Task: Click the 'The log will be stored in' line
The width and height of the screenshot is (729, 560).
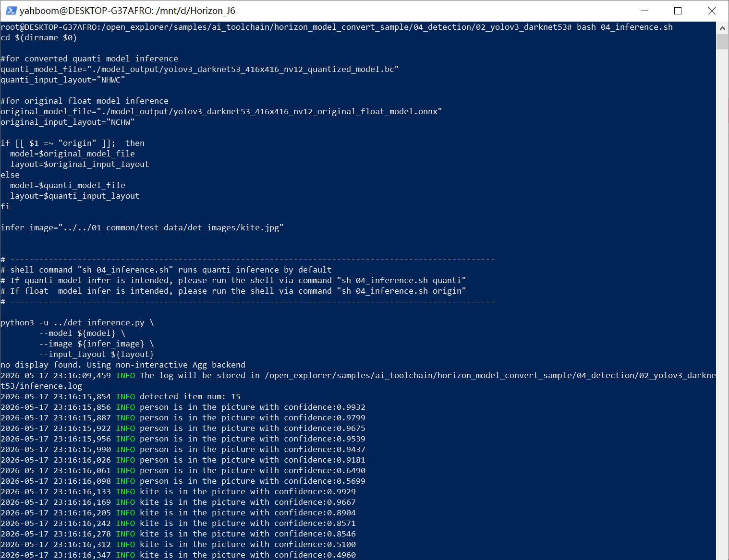Action: 358,375
